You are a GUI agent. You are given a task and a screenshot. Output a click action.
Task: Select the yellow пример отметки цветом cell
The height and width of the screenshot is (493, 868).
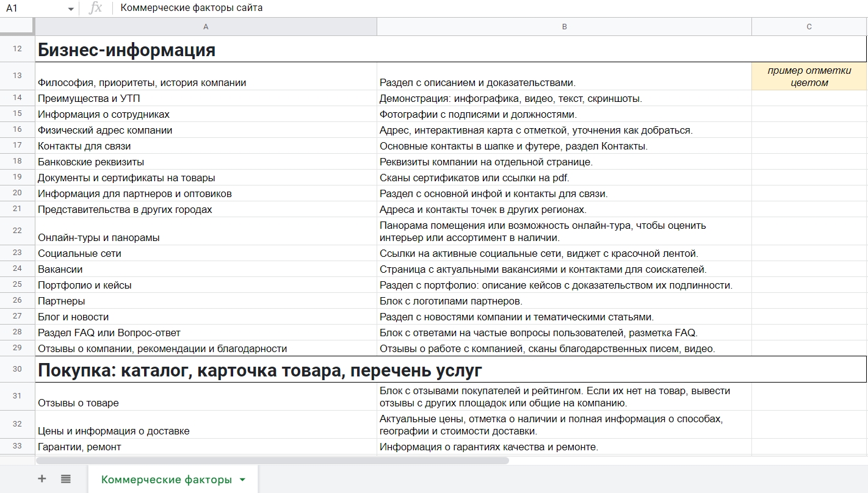(x=808, y=76)
